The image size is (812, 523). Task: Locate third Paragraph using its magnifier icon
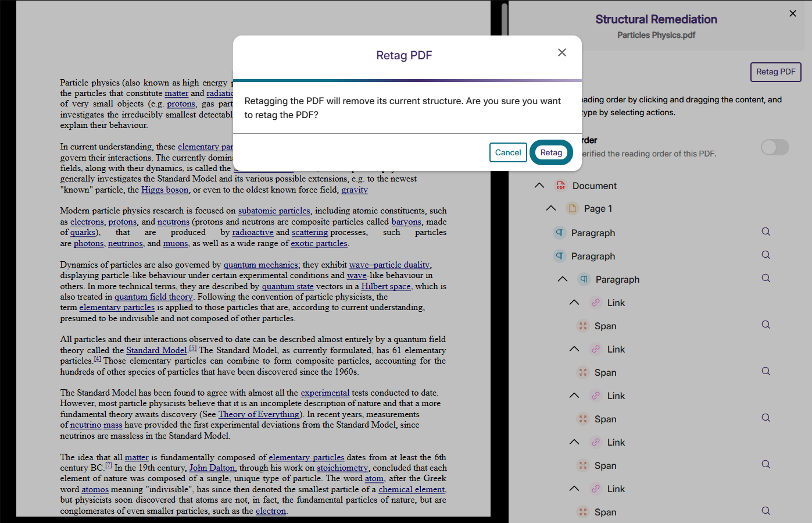[766, 278]
